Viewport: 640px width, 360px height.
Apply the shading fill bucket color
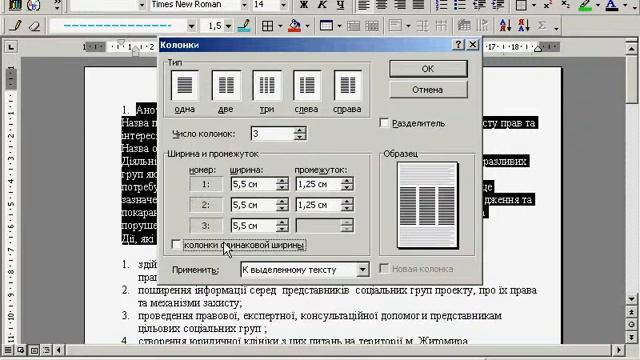pos(294,26)
